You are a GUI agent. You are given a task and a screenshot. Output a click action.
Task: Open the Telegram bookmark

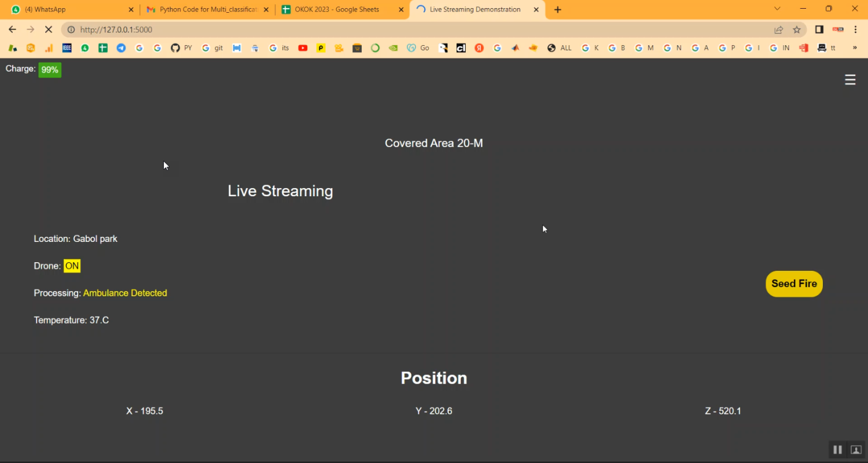pyautogui.click(x=121, y=48)
